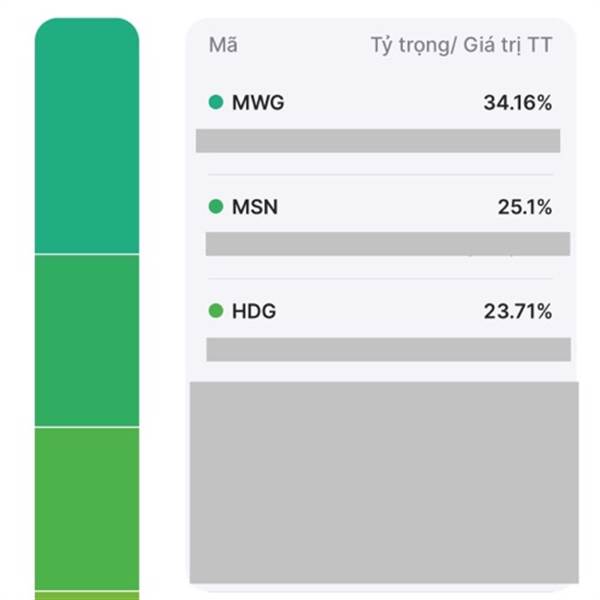600x600 pixels.
Task: Select the MSN ticker label
Action: click(255, 207)
